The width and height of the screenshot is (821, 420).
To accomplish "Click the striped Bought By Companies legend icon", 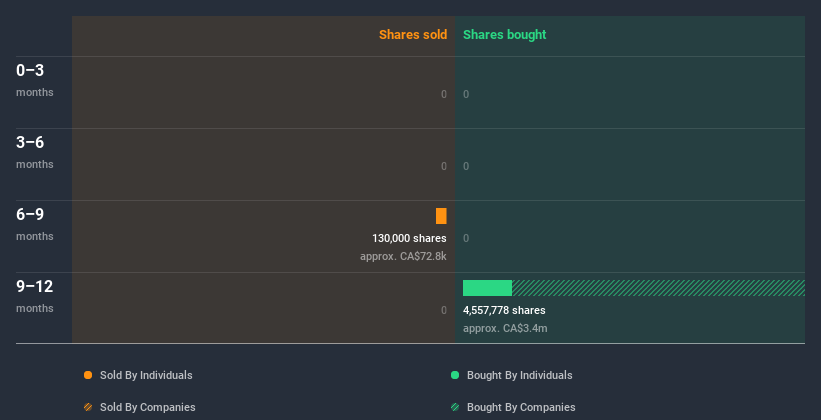I will [x=455, y=407].
